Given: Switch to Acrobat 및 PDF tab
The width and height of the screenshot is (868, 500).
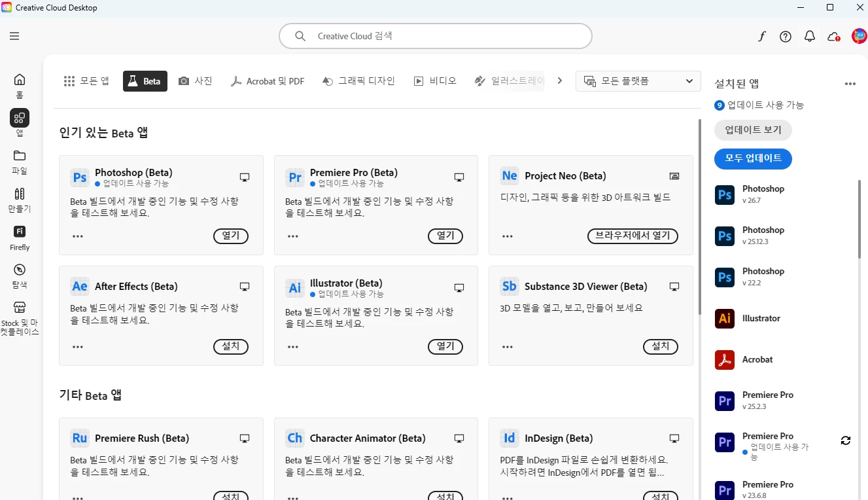Looking at the screenshot, I should pyautogui.click(x=268, y=81).
